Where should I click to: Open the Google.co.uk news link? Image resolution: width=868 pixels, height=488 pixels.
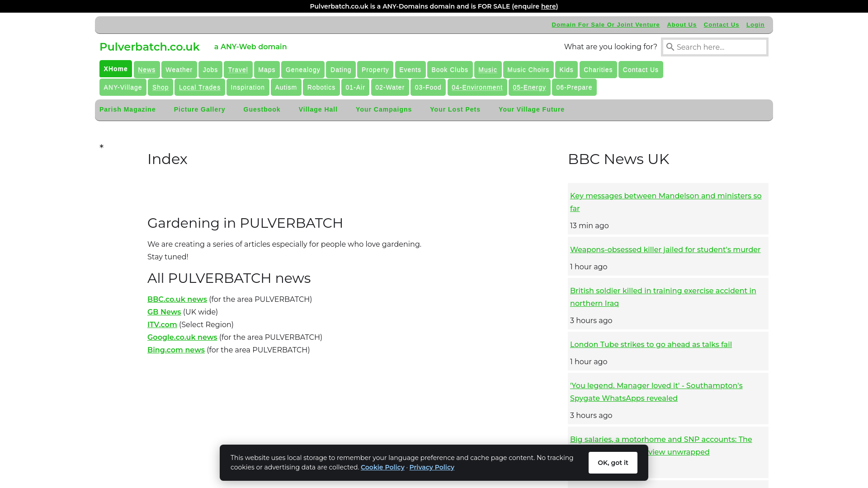[x=182, y=337]
